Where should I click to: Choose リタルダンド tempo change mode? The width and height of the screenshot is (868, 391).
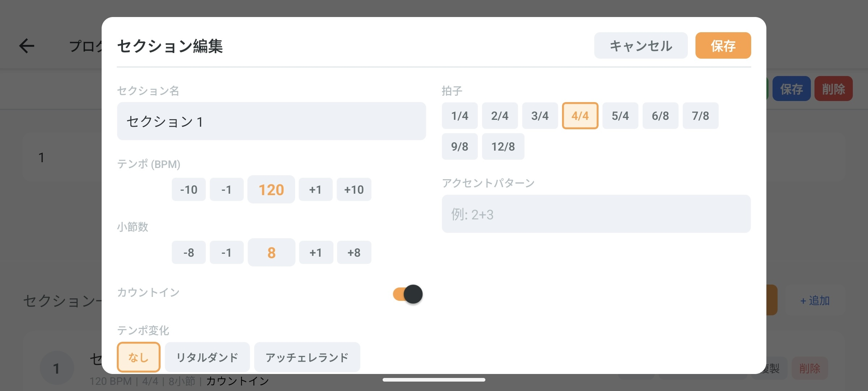207,357
